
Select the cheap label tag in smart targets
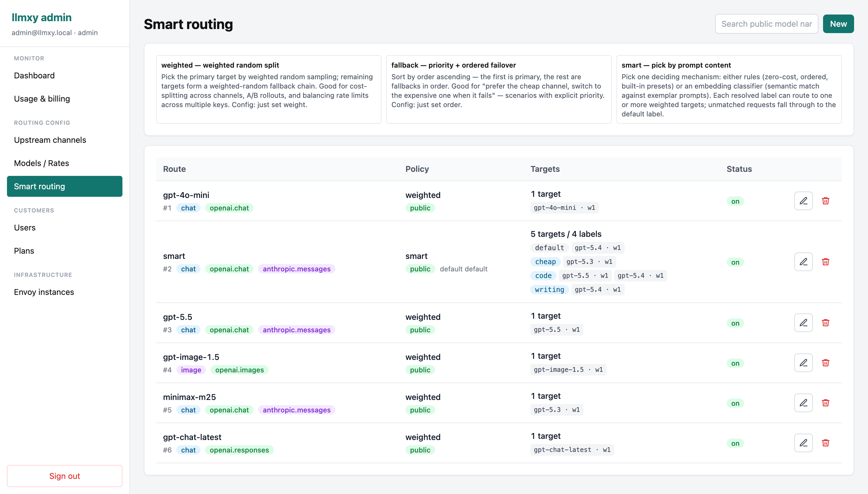pyautogui.click(x=545, y=262)
